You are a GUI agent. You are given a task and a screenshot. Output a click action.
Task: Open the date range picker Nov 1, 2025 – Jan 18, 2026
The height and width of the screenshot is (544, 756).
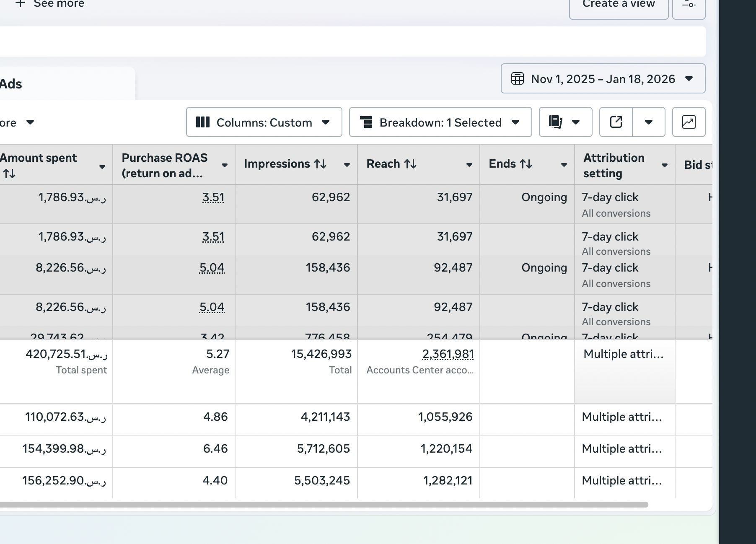(603, 78)
